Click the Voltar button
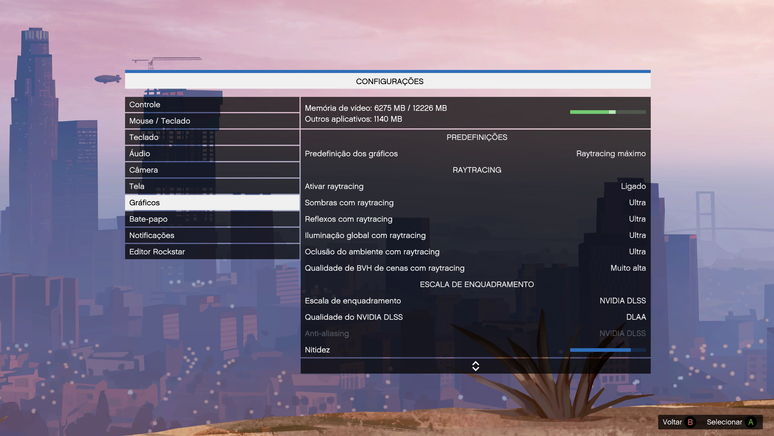Image resolution: width=774 pixels, height=436 pixels. click(x=679, y=422)
